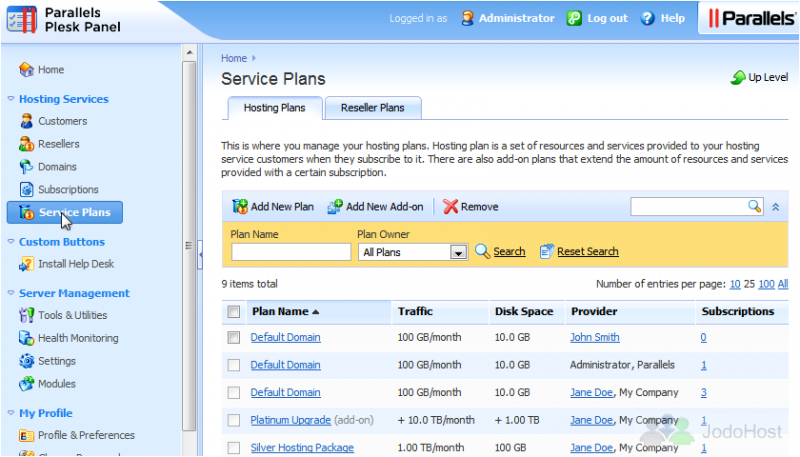Click the Administrator user icon
800x457 pixels.
pyautogui.click(x=467, y=18)
